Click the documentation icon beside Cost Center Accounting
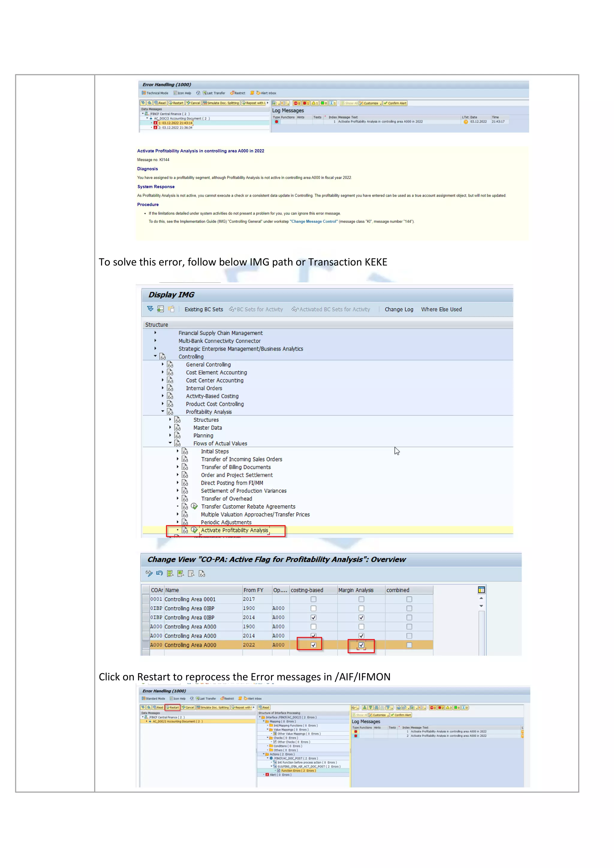The image size is (614, 868). [x=170, y=380]
